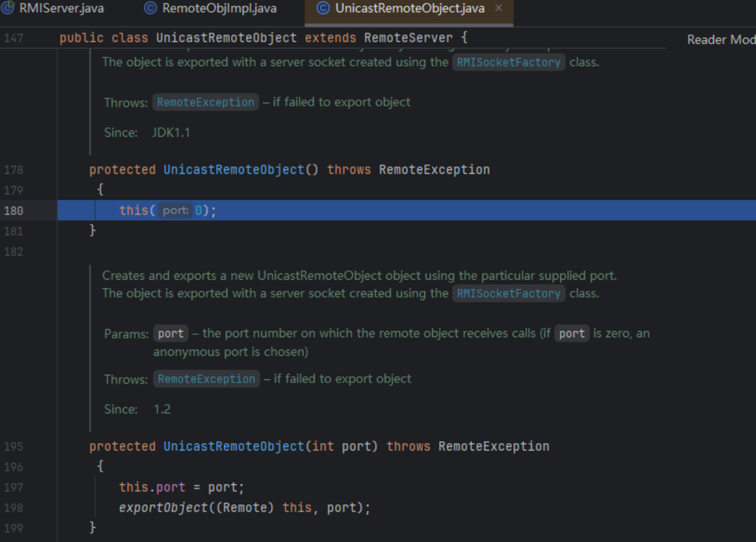756x542 pixels.
Task: Click the 'port:' inlay hint on line 180
Action: [175, 210]
